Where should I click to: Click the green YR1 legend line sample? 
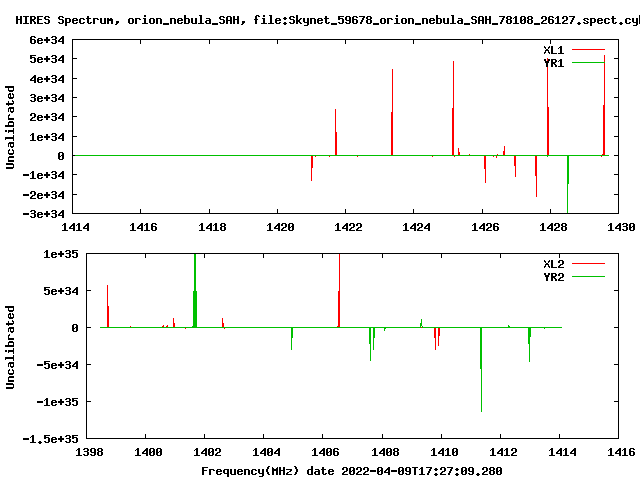click(x=588, y=62)
